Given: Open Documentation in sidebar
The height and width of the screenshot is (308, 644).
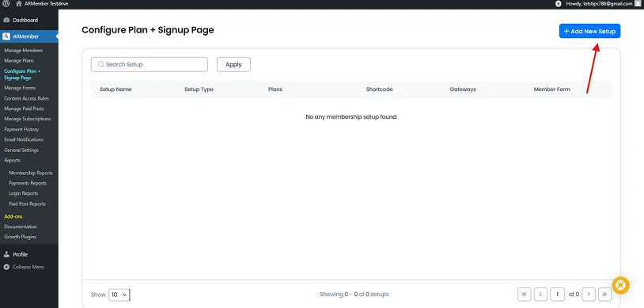Looking at the screenshot, I should click(21, 226).
